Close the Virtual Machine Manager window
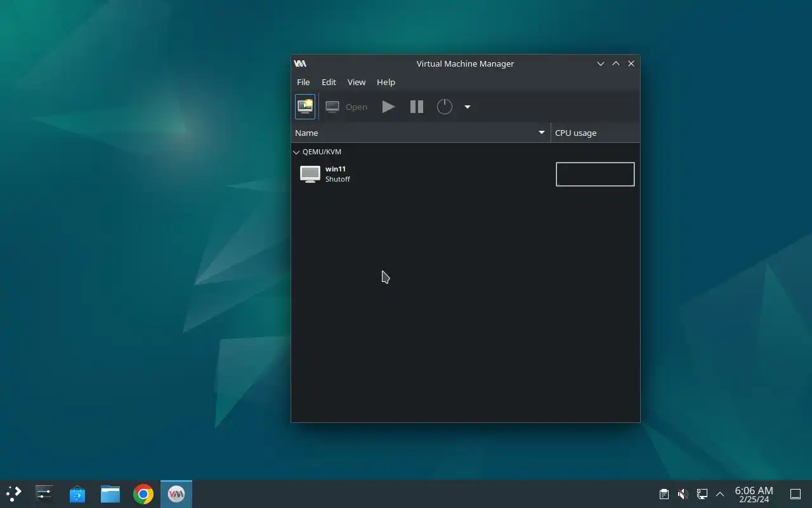812x508 pixels. (631, 63)
